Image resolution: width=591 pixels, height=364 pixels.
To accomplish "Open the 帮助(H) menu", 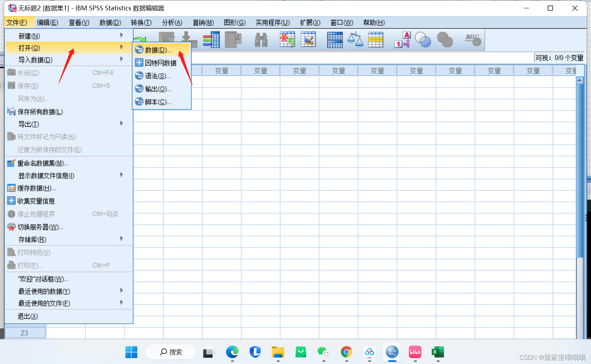I will (374, 22).
